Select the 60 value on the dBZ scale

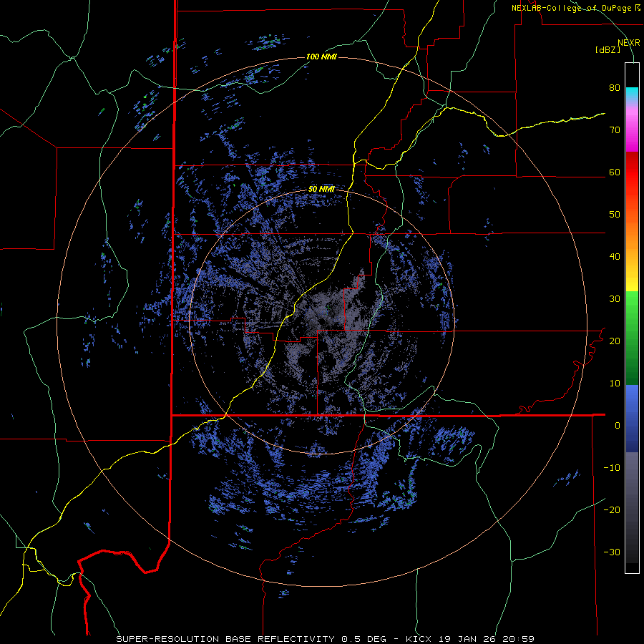click(615, 172)
